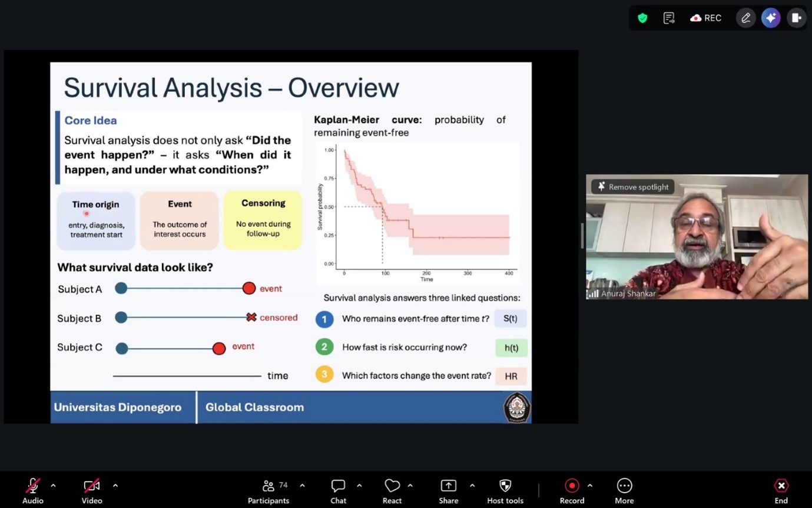812x508 pixels.
Task: Click the Kaplan-Meier curve chart
Action: tap(418, 212)
